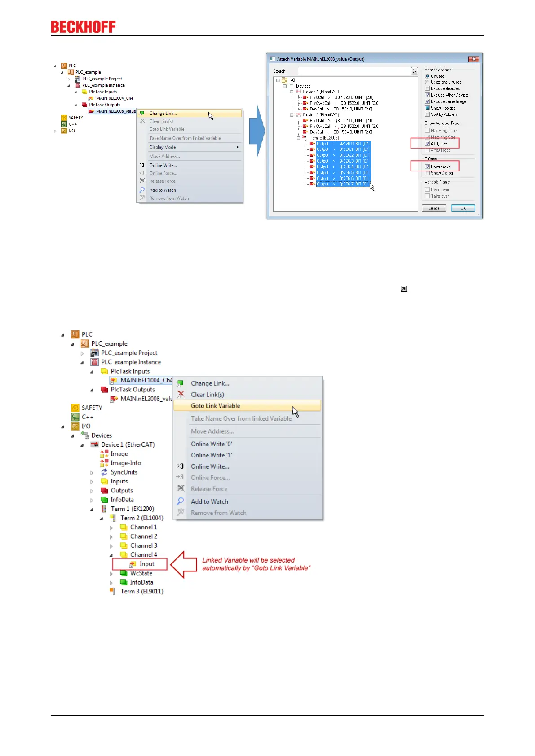This screenshot has height=756, width=535.
Task: Click the Add to Watch magnifier icon
Action: click(180, 501)
